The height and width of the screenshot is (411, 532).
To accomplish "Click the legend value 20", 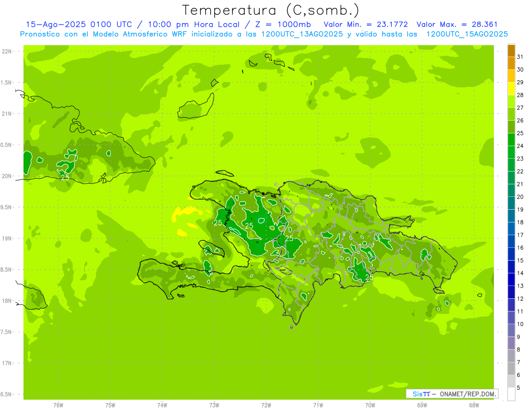I will point(520,196).
